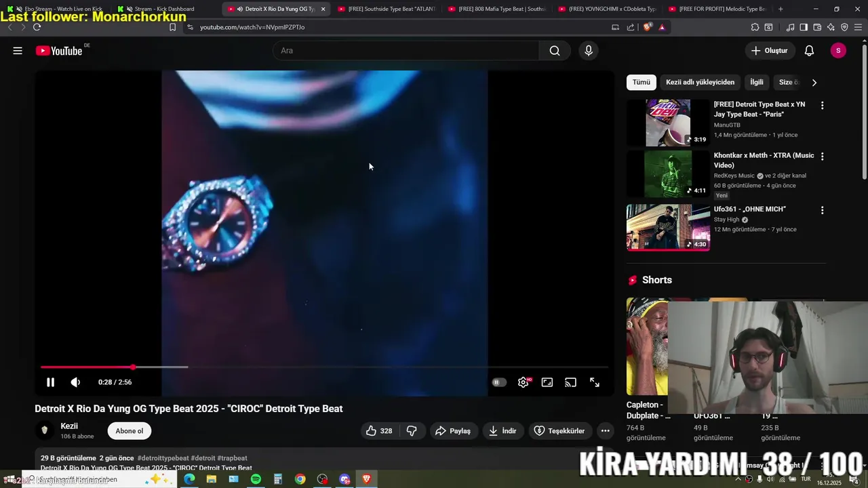Open a new browser tab
The width and height of the screenshot is (868, 488).
(x=781, y=9)
